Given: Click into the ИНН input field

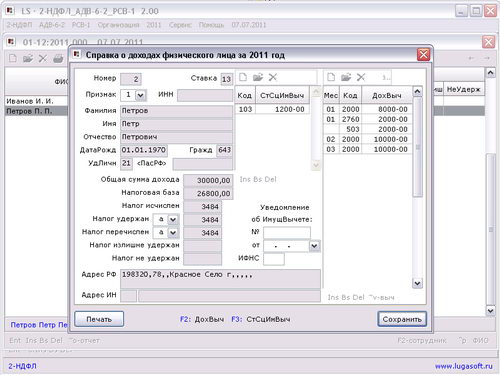Looking at the screenshot, I should click(x=205, y=95).
